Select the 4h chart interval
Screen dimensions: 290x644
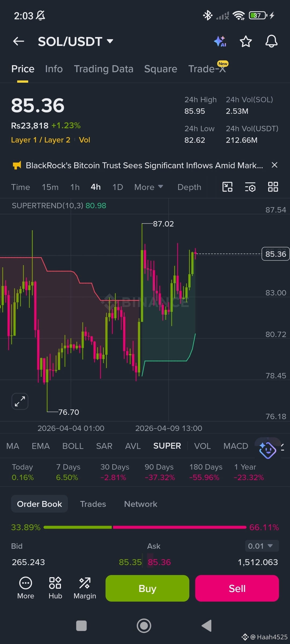pos(96,187)
